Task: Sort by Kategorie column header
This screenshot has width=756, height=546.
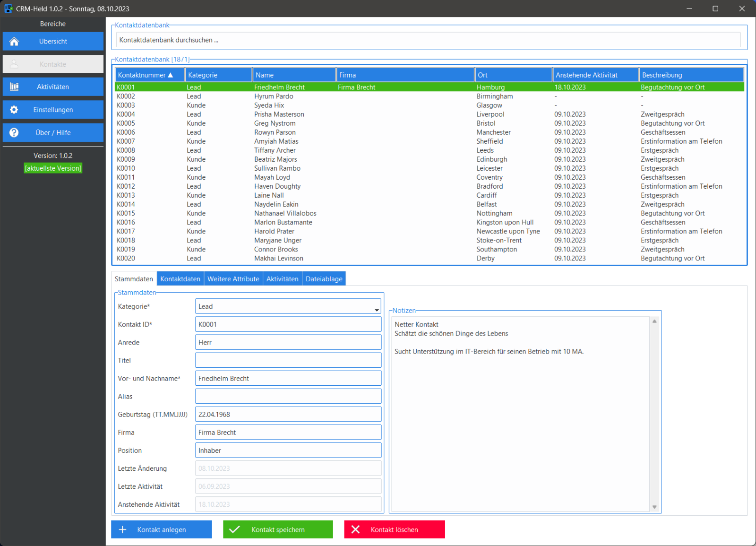Action: pyautogui.click(x=219, y=75)
